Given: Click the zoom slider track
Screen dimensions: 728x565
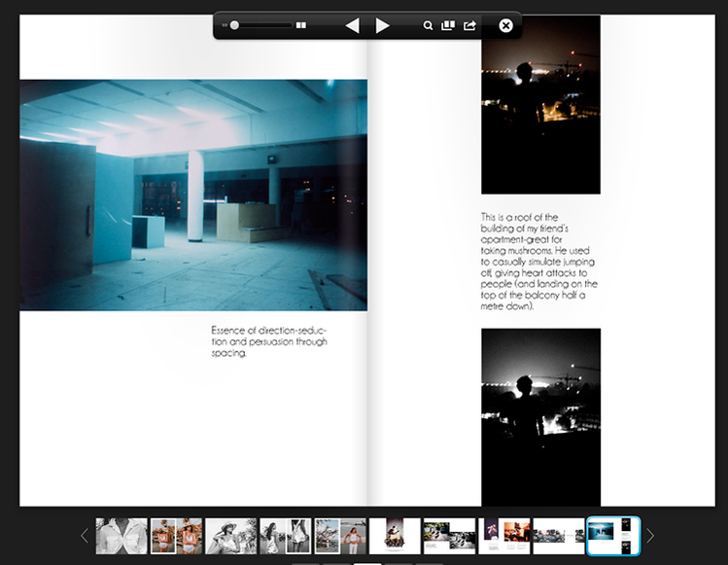Looking at the screenshot, I should [x=261, y=25].
